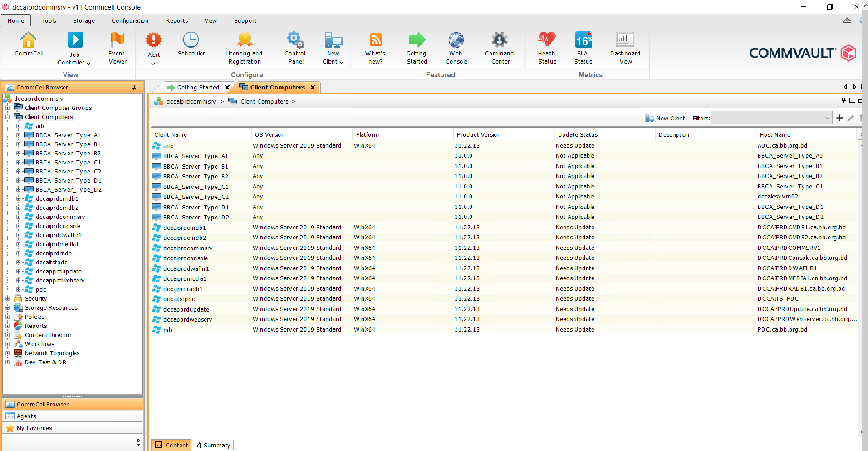Open the Storage ribbon tab
This screenshot has width=868, height=451.
84,20
